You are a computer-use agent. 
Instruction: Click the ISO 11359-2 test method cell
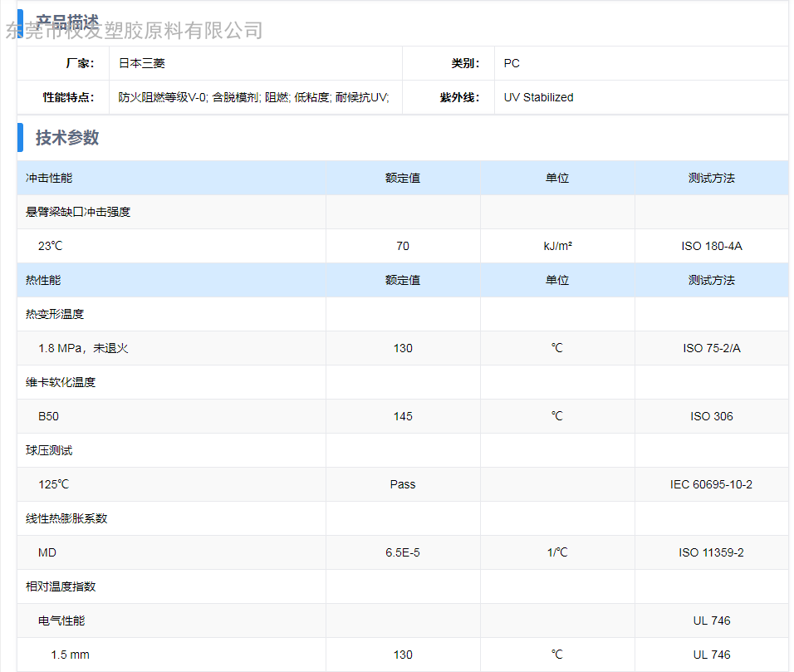[711, 552]
